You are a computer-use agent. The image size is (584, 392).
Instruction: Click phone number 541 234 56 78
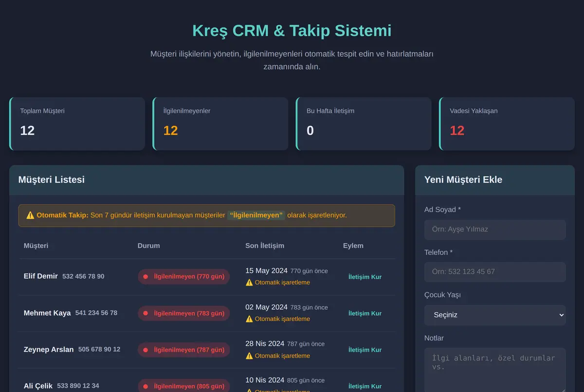[x=96, y=313]
